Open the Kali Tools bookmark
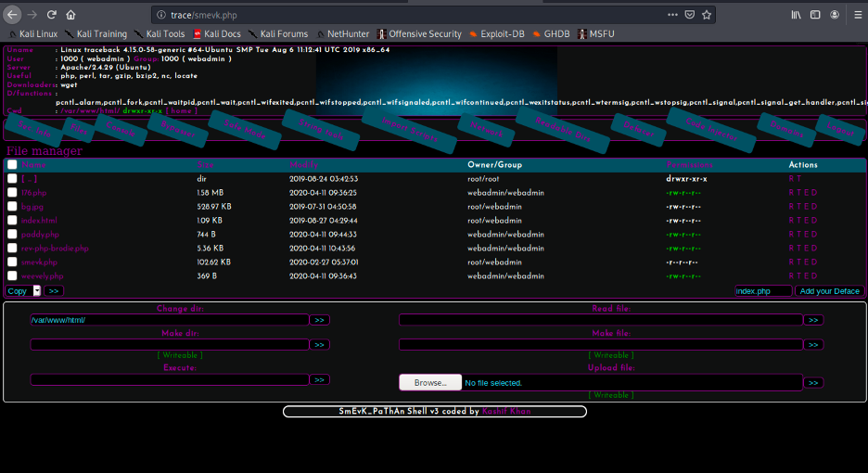The height and width of the screenshot is (473, 868). point(160,33)
